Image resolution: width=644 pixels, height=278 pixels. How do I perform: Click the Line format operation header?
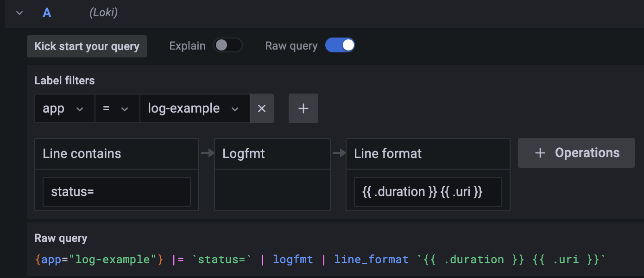428,154
